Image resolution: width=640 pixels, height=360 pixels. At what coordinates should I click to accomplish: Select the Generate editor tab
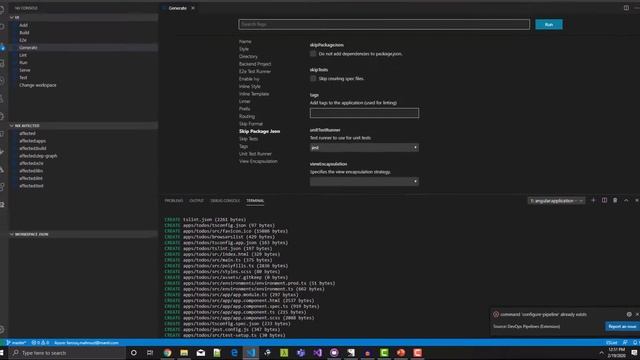[177, 8]
